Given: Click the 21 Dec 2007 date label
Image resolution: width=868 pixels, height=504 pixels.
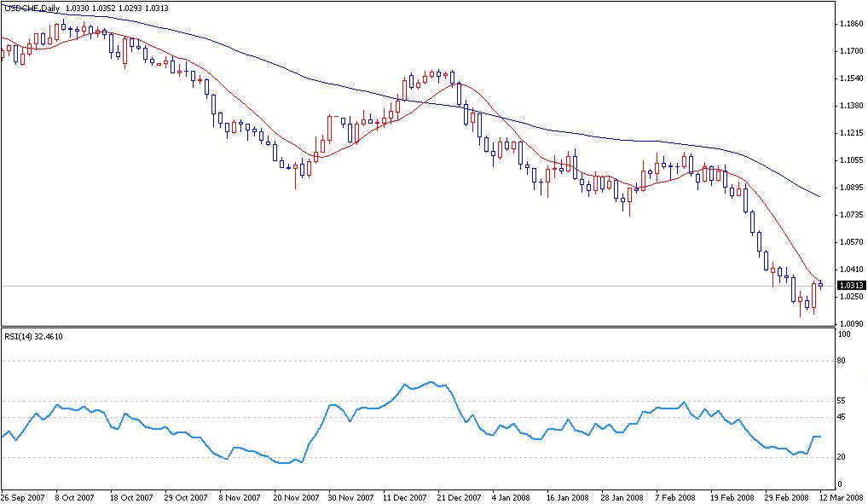Looking at the screenshot, I should pos(460,497).
